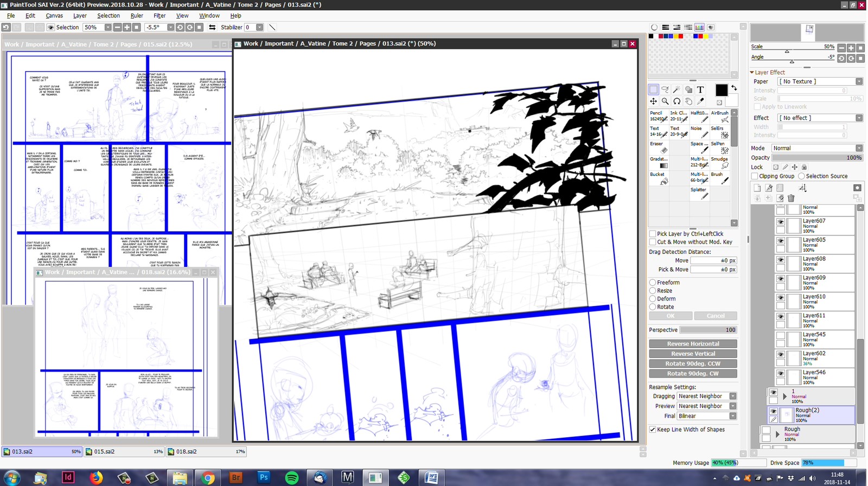Switch to the 018.sai2 document tab

click(x=206, y=451)
